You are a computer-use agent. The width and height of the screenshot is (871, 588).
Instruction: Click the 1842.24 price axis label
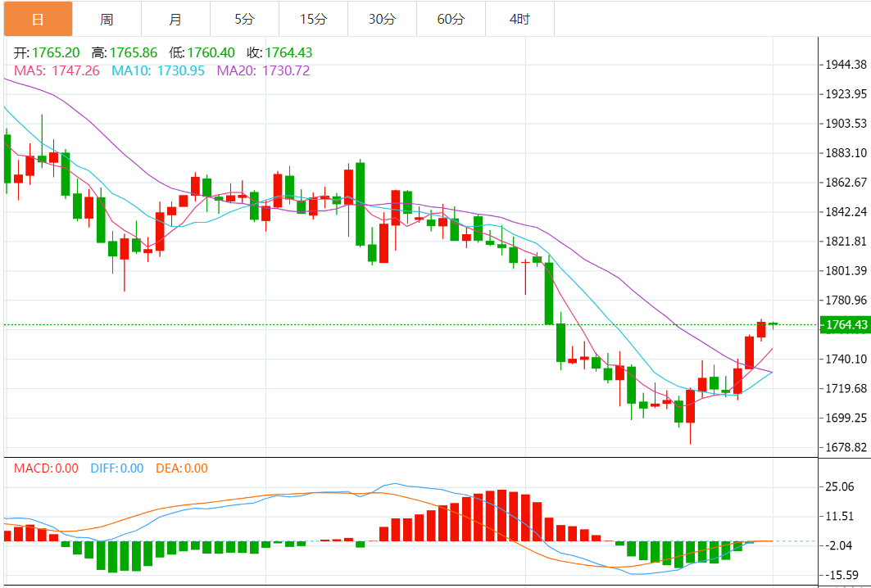[x=846, y=211]
